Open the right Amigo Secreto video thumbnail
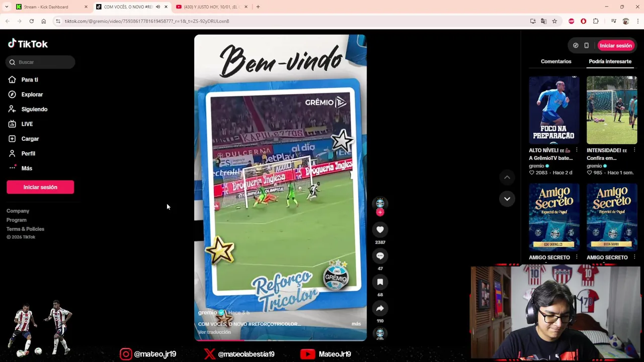644x362 pixels. [612, 217]
